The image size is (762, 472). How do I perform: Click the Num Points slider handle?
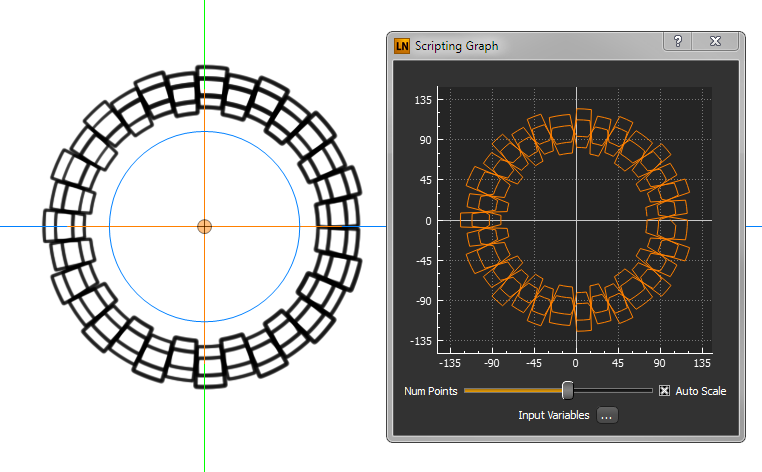pyautogui.click(x=567, y=390)
